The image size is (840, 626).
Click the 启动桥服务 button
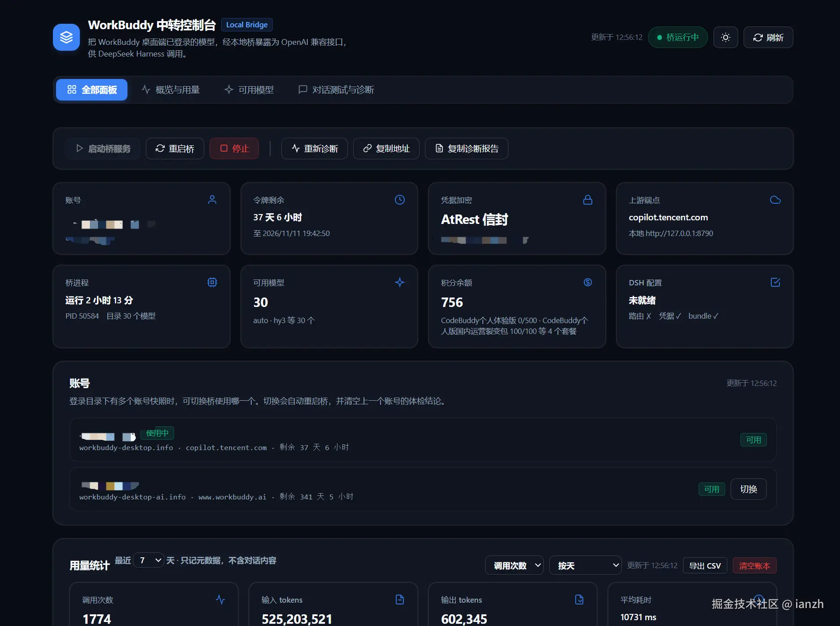click(103, 149)
